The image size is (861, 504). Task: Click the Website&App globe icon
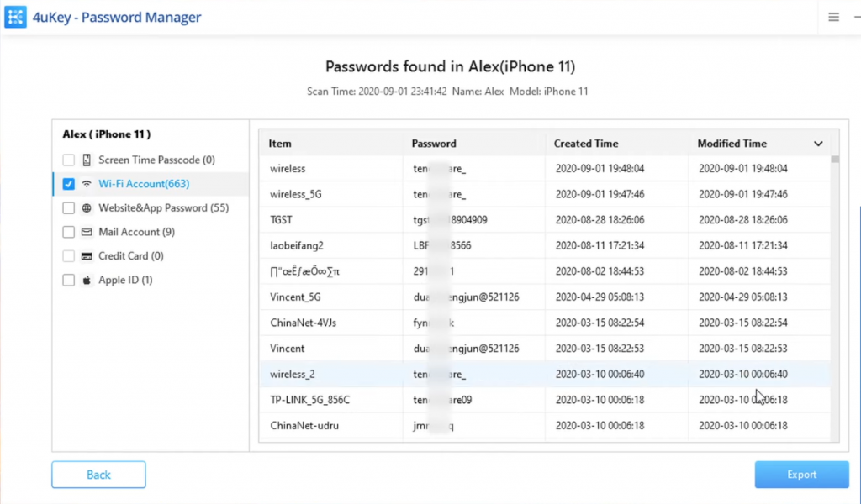pyautogui.click(x=87, y=207)
